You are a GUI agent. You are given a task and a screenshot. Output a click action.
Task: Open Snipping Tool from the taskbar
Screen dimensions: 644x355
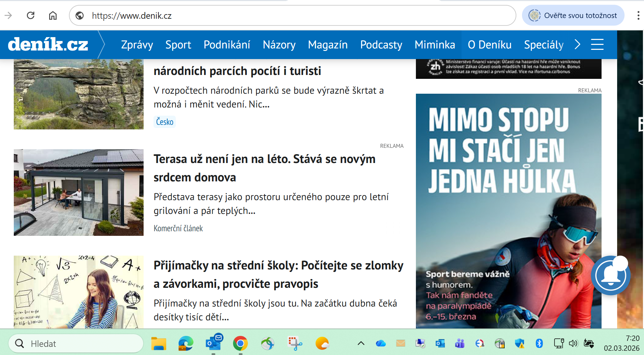coord(295,343)
